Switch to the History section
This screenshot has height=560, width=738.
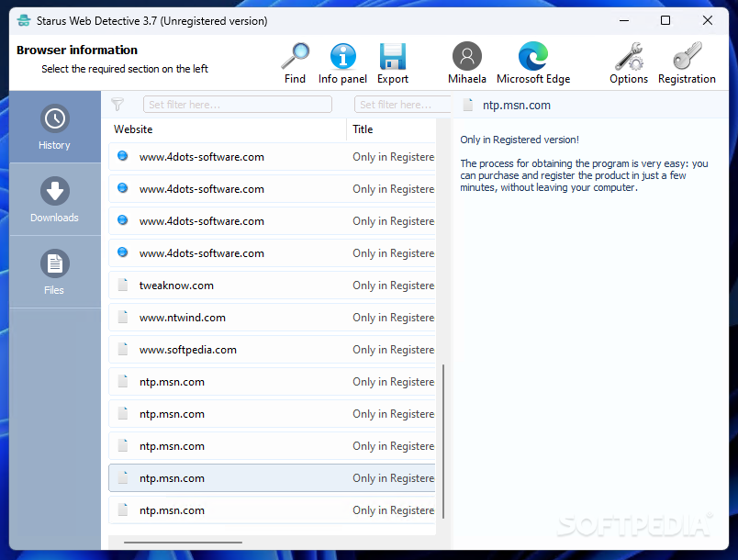coord(54,127)
